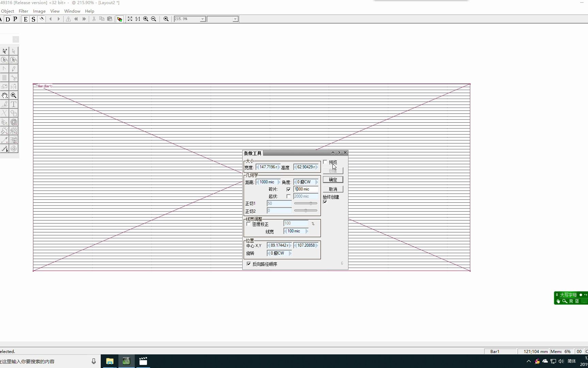Select the vertical lines stripe tool
Image resolution: width=588 pixels, height=368 pixels.
tap(5, 78)
